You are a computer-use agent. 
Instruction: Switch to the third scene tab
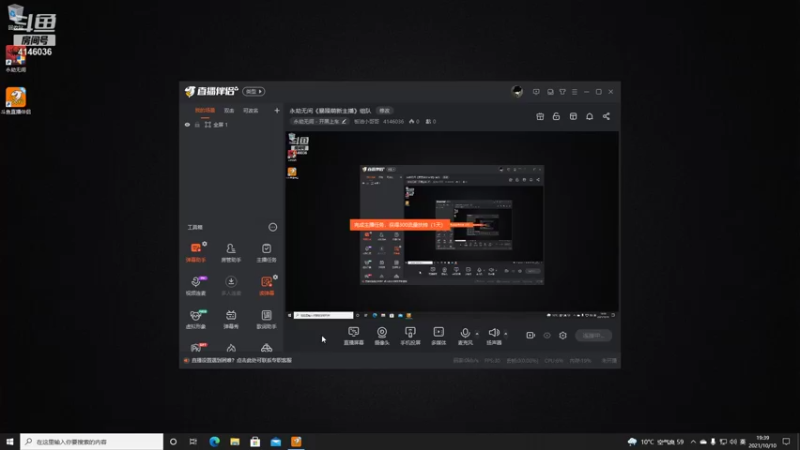coord(251,111)
